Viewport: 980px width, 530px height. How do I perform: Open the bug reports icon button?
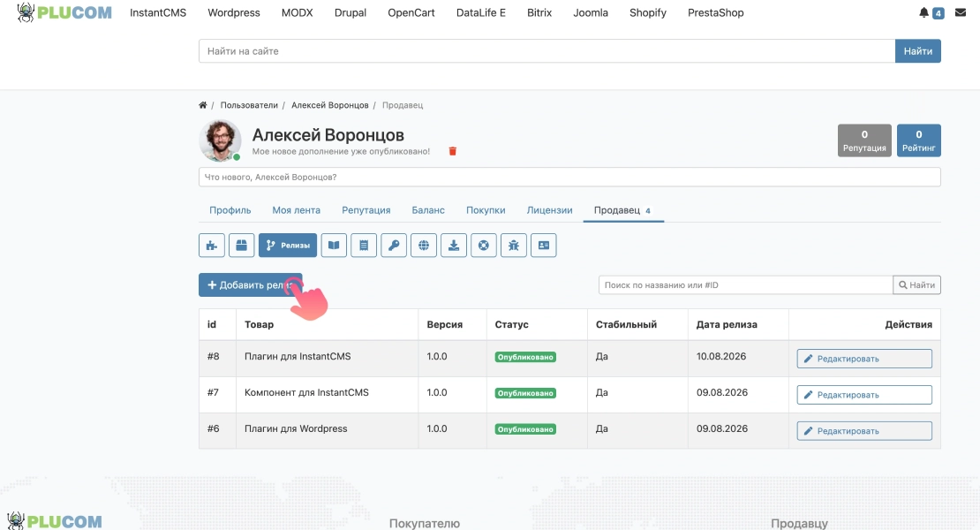[x=514, y=246]
